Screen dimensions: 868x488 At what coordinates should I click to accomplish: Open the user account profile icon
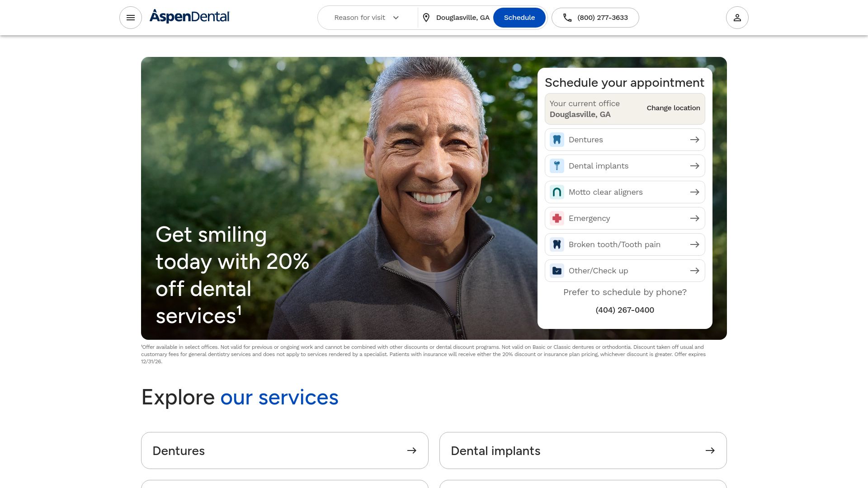(x=737, y=18)
